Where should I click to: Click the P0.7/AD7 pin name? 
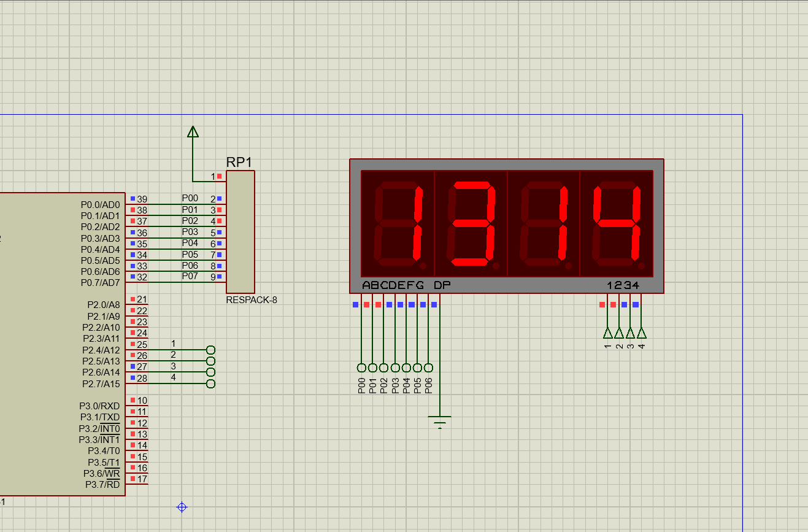pos(100,282)
